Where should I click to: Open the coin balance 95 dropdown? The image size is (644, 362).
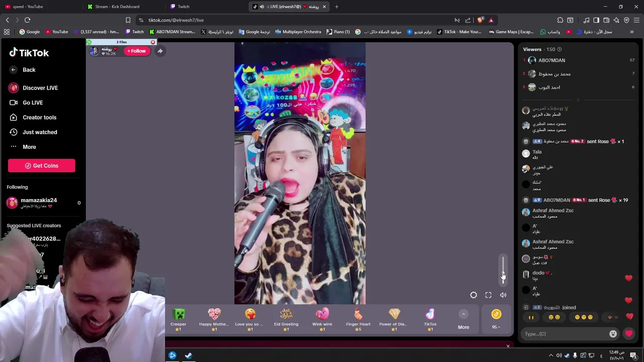[x=497, y=320]
